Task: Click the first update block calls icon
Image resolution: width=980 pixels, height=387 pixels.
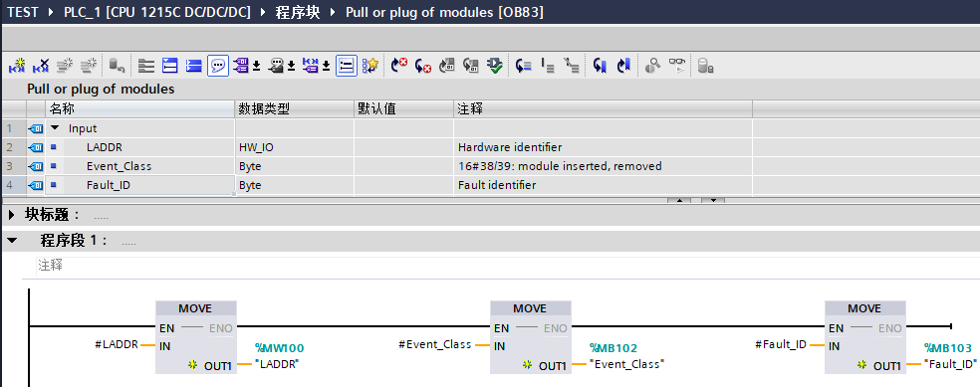Action: coord(446,65)
